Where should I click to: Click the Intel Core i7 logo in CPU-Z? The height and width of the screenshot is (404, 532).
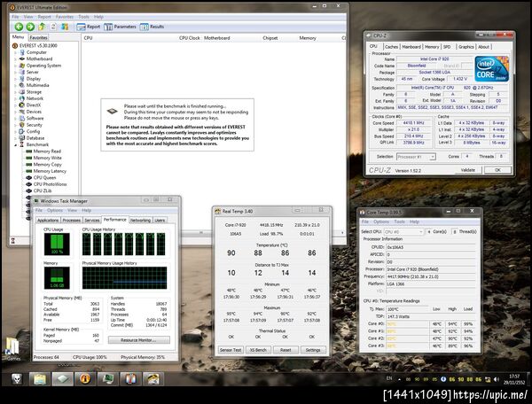point(491,69)
